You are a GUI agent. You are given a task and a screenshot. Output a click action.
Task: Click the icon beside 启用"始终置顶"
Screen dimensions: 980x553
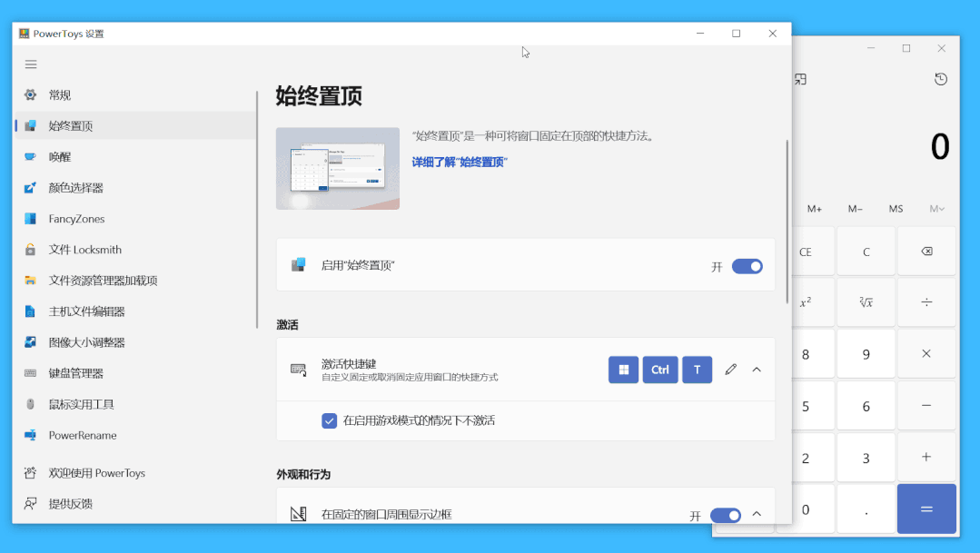click(x=298, y=265)
